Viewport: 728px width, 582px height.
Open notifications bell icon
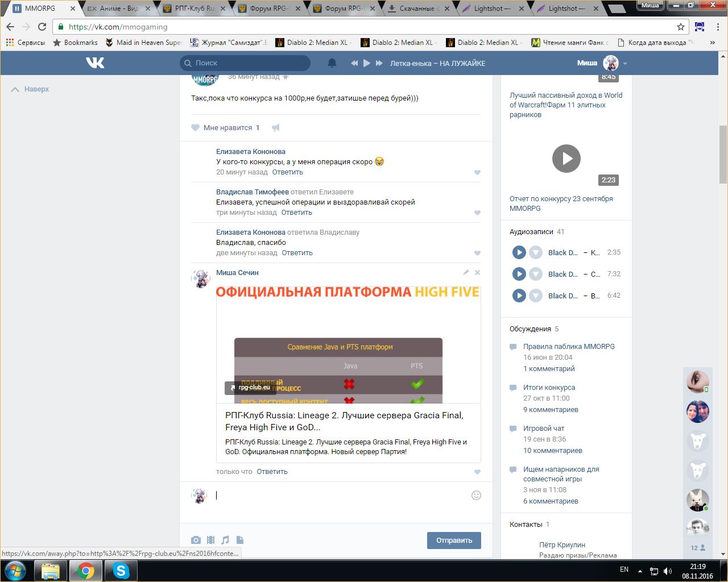point(332,63)
